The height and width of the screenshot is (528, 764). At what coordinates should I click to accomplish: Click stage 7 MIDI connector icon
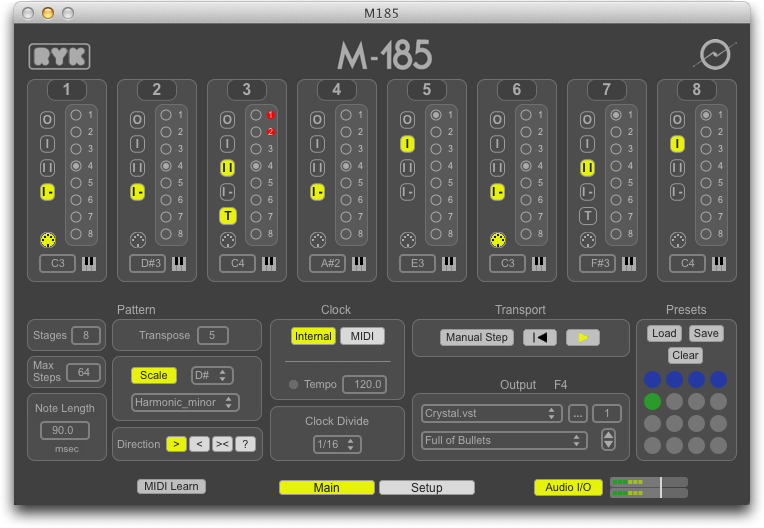[588, 240]
